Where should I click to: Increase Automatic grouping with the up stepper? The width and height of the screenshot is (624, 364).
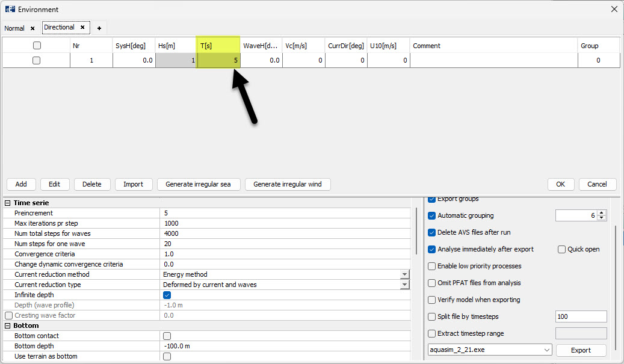point(600,212)
